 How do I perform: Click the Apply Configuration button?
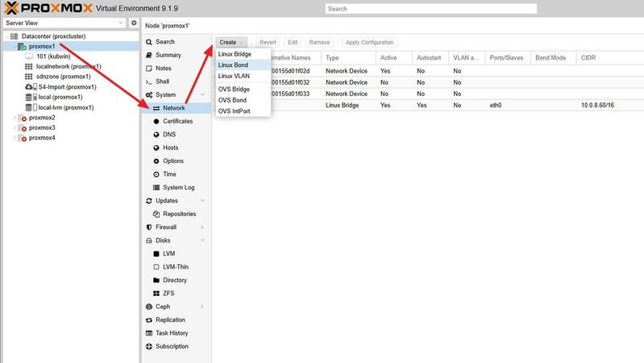(369, 42)
